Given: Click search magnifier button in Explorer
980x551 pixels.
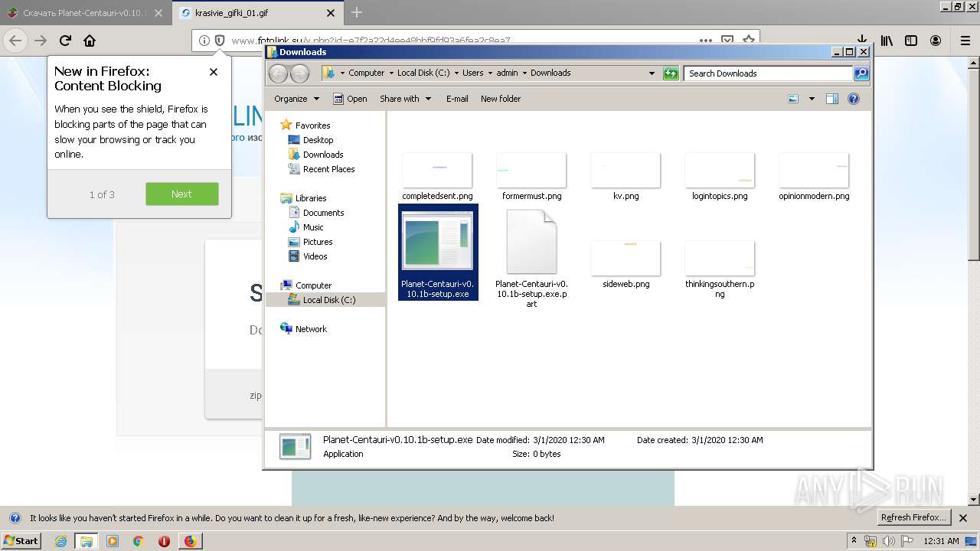Looking at the screenshot, I should [861, 73].
